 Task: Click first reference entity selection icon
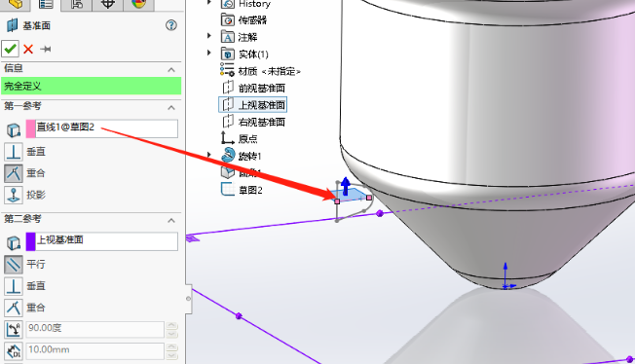tap(14, 130)
